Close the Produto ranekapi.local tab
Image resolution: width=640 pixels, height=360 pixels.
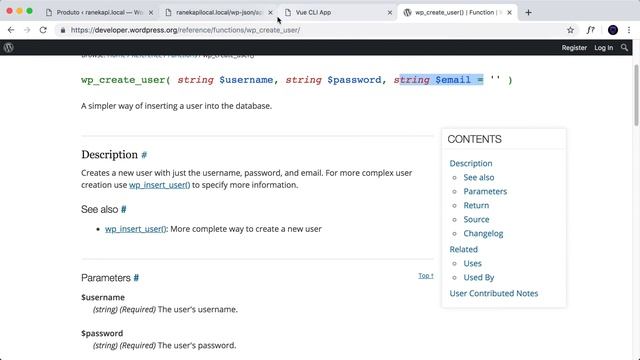[x=151, y=13]
